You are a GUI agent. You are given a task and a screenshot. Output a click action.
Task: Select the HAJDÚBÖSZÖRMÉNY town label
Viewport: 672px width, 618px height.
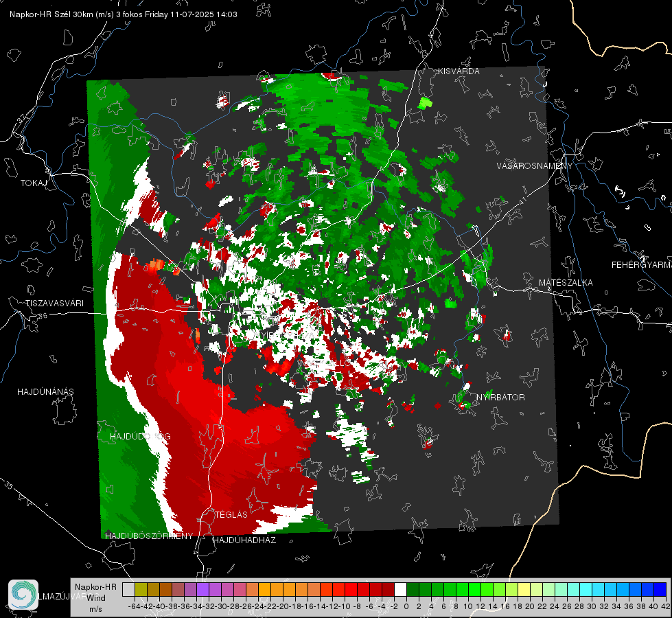pyautogui.click(x=149, y=536)
